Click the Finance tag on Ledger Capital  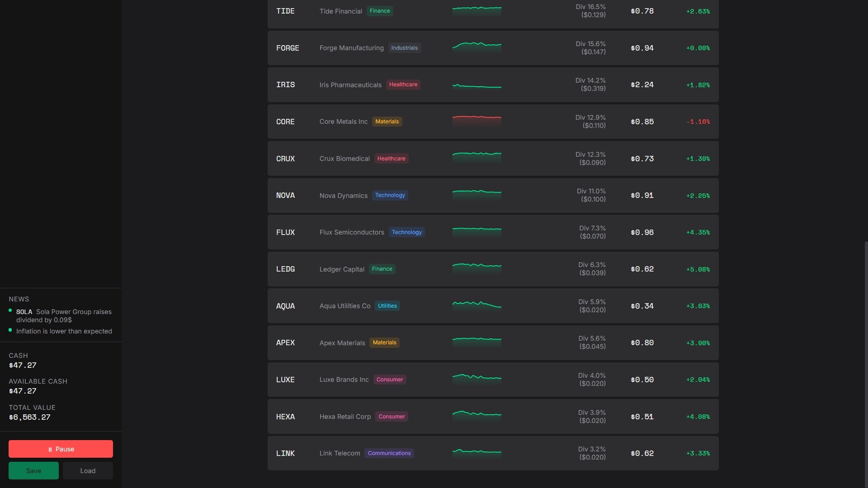[382, 269]
